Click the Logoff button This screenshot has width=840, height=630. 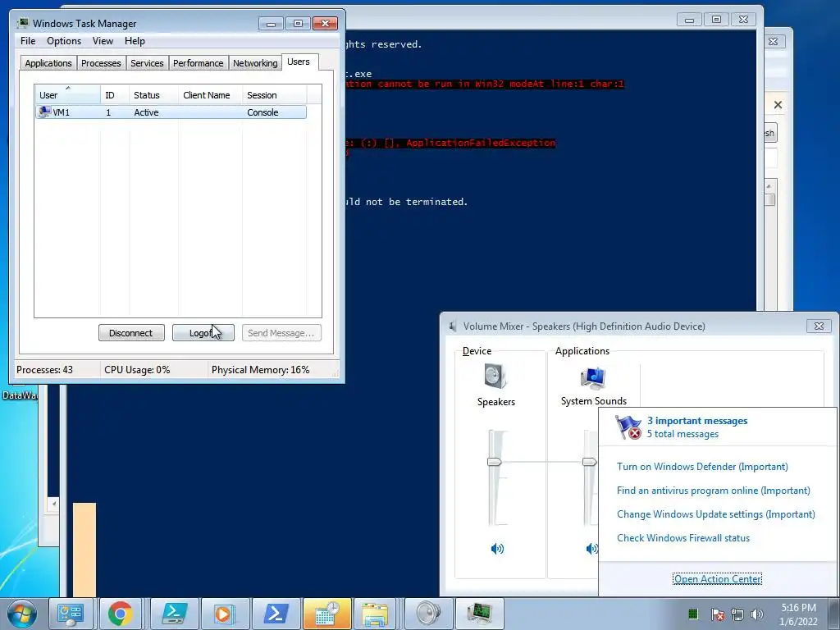pyautogui.click(x=203, y=333)
